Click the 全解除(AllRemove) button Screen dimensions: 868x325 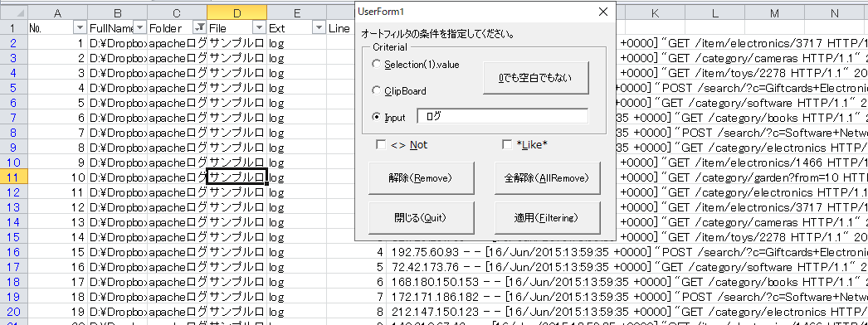pos(547,178)
